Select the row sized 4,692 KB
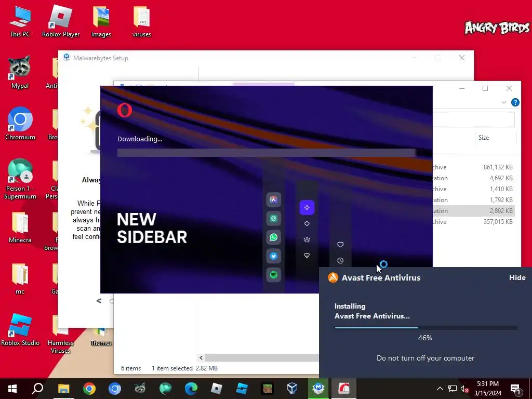The width and height of the screenshot is (532, 399). click(x=473, y=178)
